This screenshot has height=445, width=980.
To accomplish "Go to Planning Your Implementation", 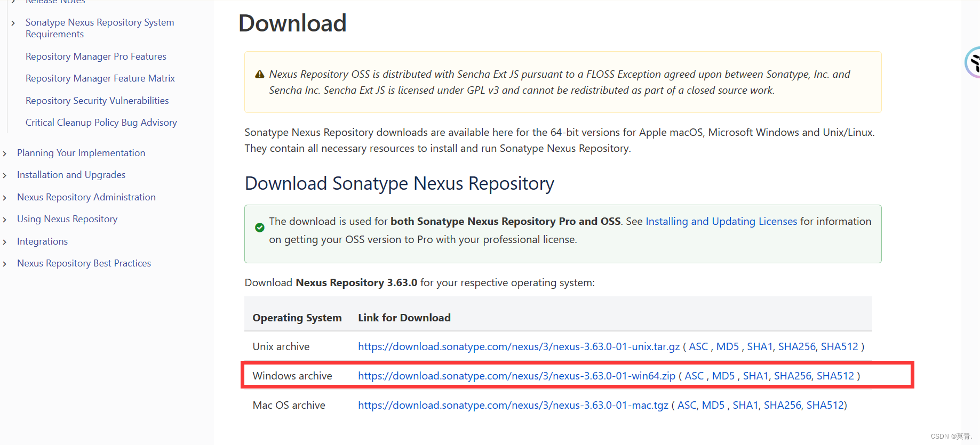I will pos(81,153).
